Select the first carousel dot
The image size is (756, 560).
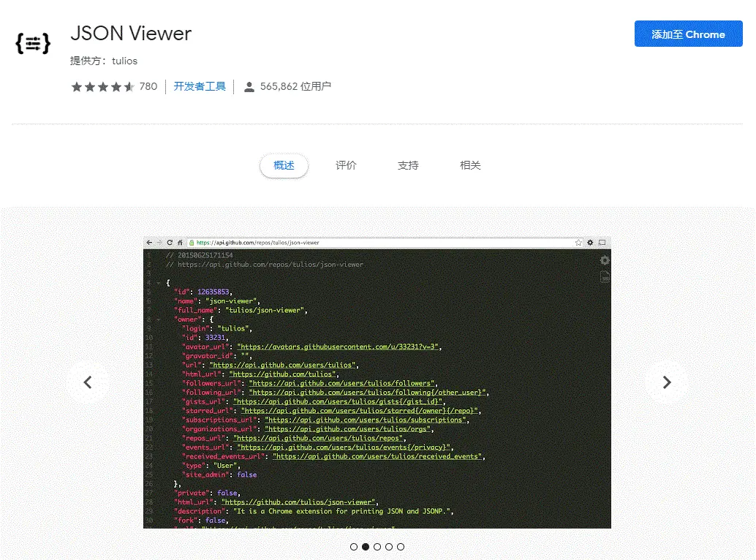point(354,547)
